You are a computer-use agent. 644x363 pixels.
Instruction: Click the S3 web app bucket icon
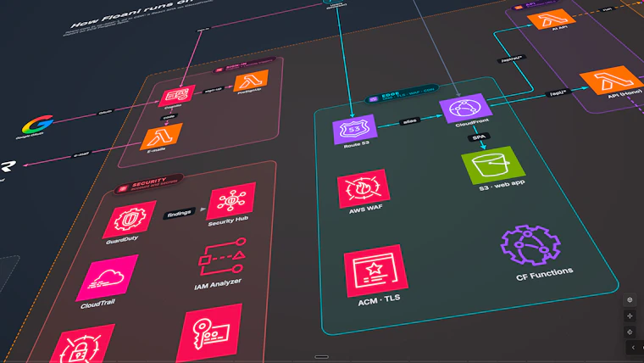click(x=493, y=165)
